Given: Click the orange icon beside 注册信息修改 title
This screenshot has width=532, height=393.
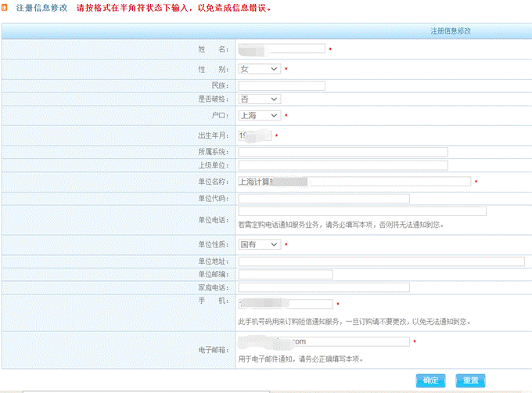Looking at the screenshot, I should (x=5, y=8).
